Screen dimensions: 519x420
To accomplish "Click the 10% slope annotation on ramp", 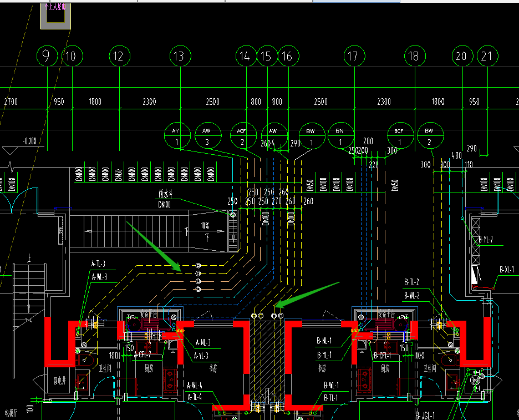I will click(x=205, y=226).
